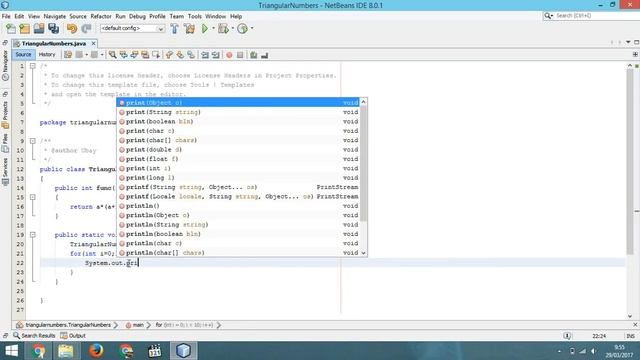Screen dimensions: 640x360
Task: Choose print(String string) from completion list
Action: (238, 112)
